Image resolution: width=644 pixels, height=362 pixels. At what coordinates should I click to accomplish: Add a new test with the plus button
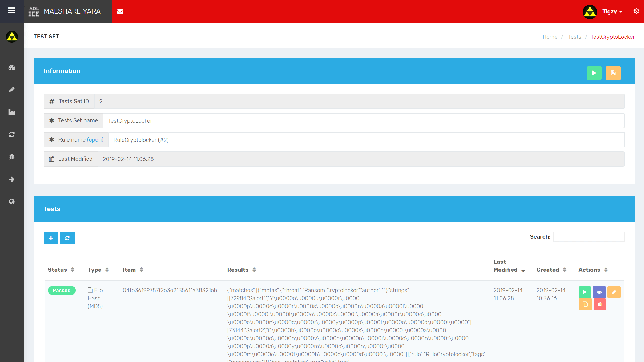pyautogui.click(x=51, y=238)
